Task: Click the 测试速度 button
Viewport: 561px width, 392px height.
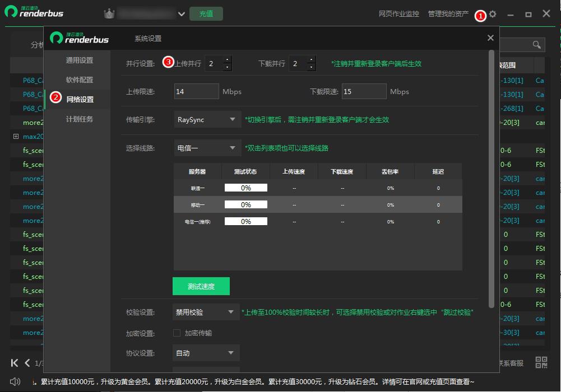Action: point(201,286)
